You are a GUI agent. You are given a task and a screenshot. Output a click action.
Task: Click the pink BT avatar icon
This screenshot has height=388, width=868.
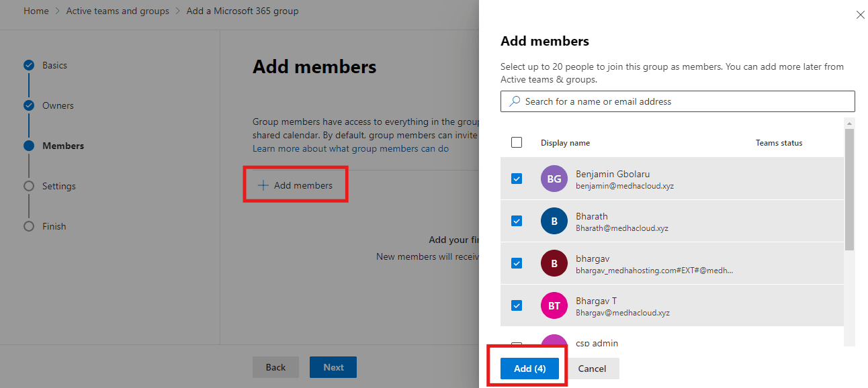click(554, 306)
